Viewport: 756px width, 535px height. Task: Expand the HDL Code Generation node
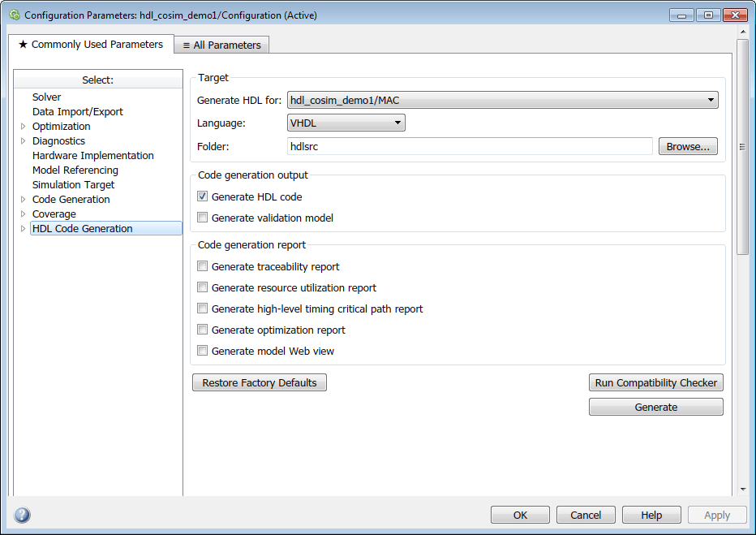(23, 229)
